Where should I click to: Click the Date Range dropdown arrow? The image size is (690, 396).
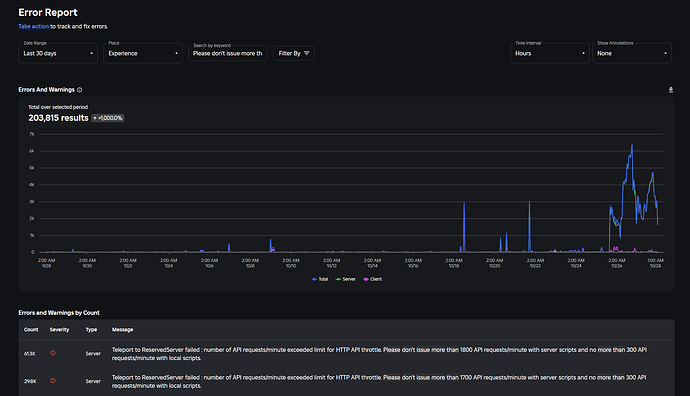click(x=92, y=53)
